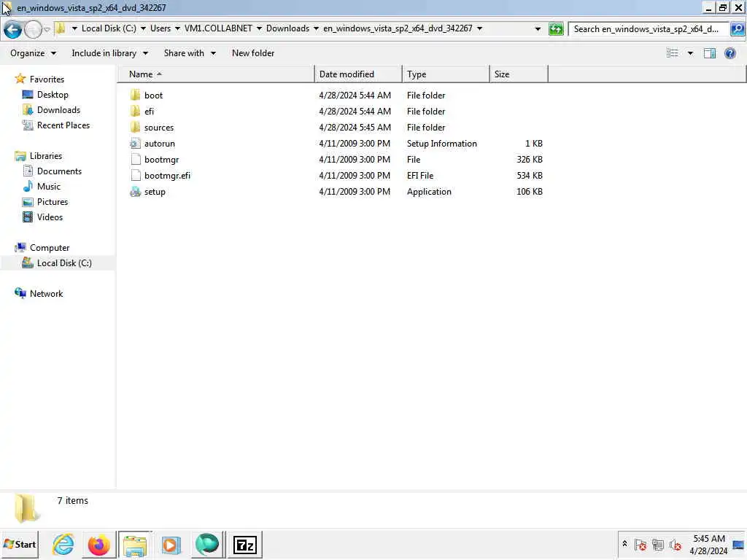Image resolution: width=747 pixels, height=560 pixels.
Task: Open the green sphere app on taskbar
Action: click(206, 544)
